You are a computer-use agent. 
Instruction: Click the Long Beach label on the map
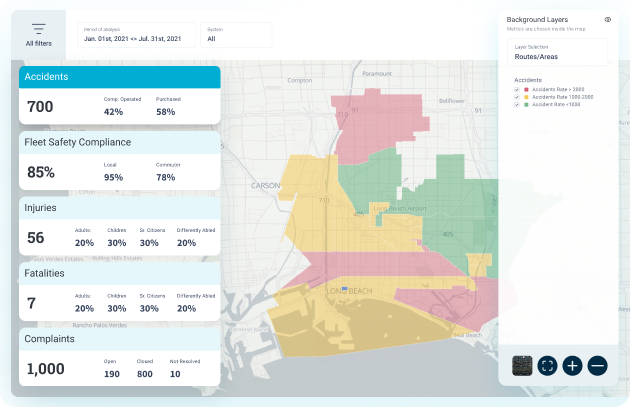[x=348, y=290]
